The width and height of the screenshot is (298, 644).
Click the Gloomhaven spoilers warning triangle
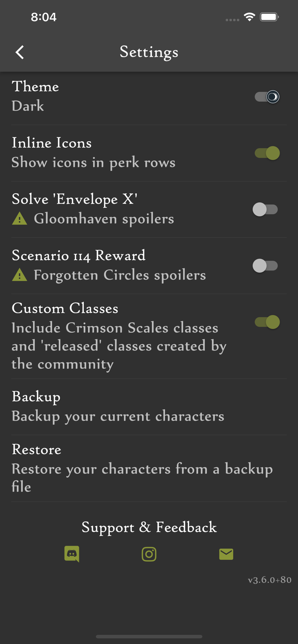coord(20,219)
